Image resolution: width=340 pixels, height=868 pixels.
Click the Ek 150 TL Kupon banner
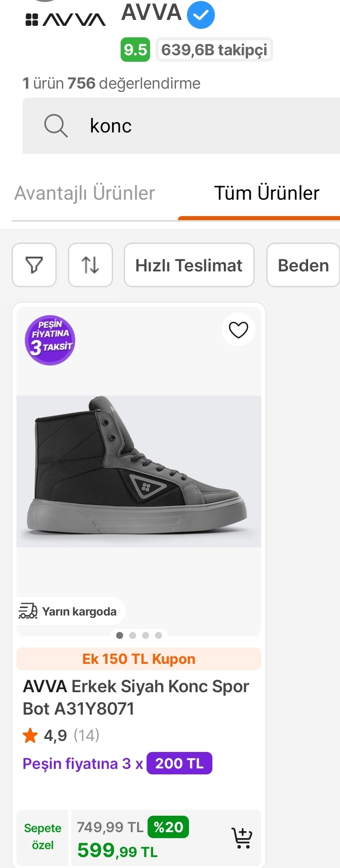139,659
